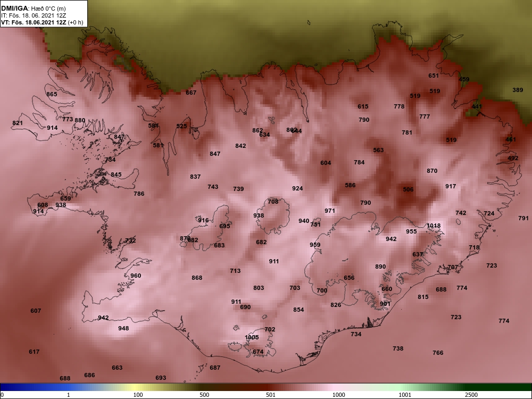Select the map value 784
Image resolution: width=532 pixels, height=399 pixels.
[359, 162]
